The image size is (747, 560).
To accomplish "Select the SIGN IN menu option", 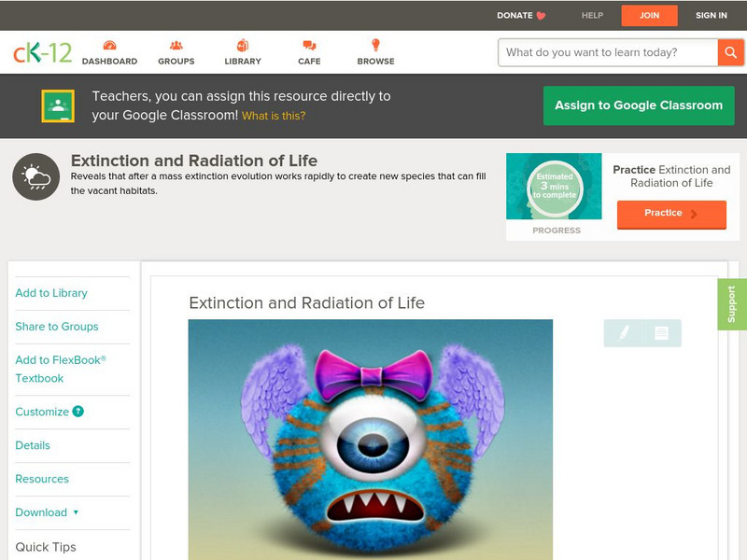I will click(x=711, y=15).
